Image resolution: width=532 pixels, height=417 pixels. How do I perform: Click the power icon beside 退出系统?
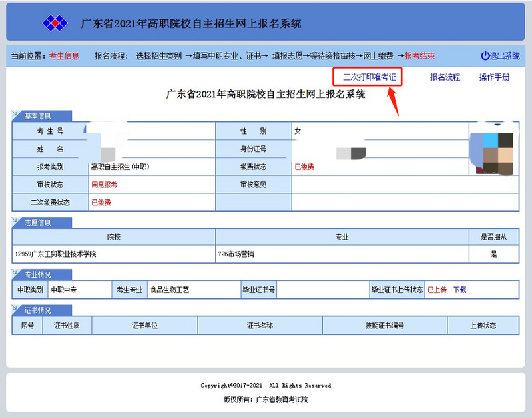(485, 56)
